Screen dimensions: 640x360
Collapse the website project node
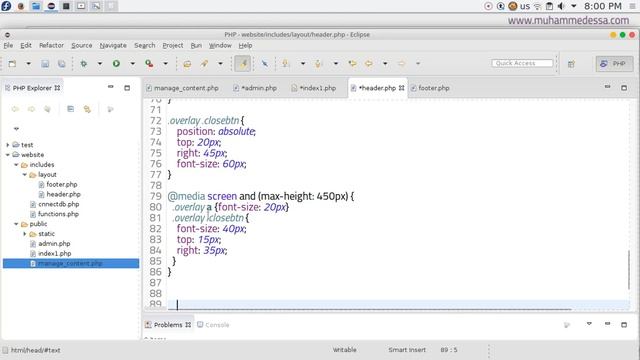tap(8, 155)
